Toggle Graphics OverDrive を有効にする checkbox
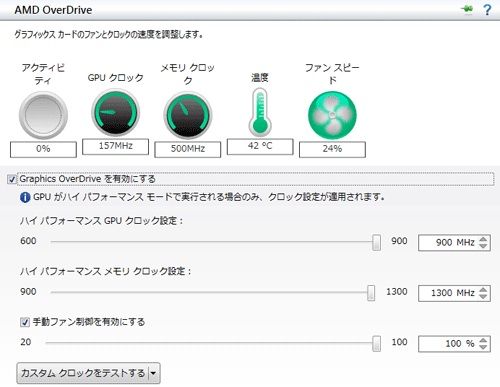The height and width of the screenshot is (387, 500). point(12,179)
